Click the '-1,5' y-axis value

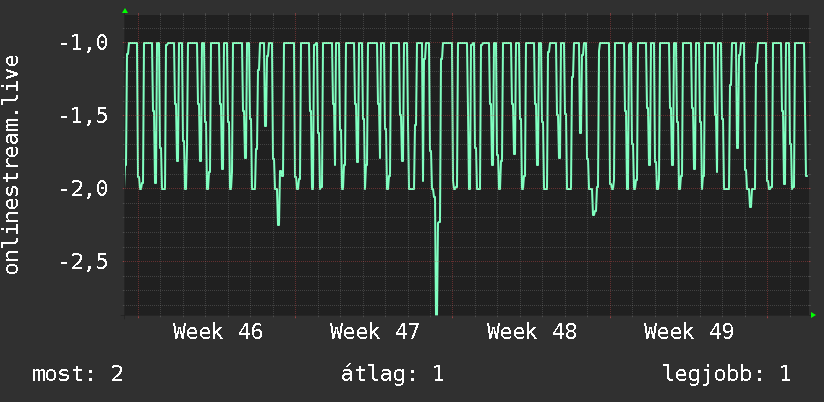[x=84, y=116]
